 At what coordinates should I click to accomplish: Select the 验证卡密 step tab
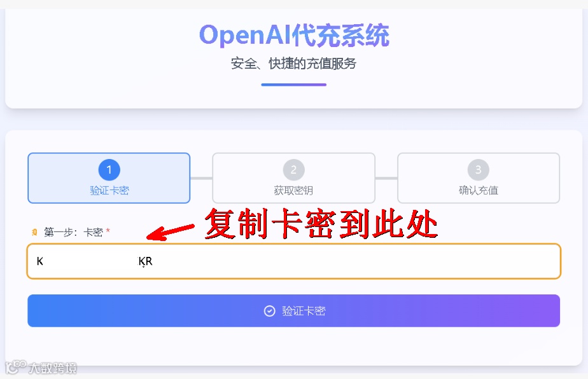point(109,178)
